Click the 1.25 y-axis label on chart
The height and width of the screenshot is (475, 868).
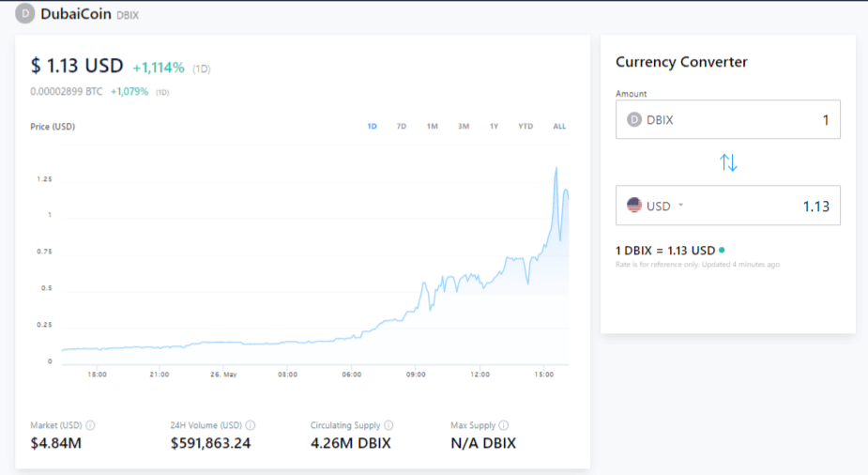pos(44,178)
